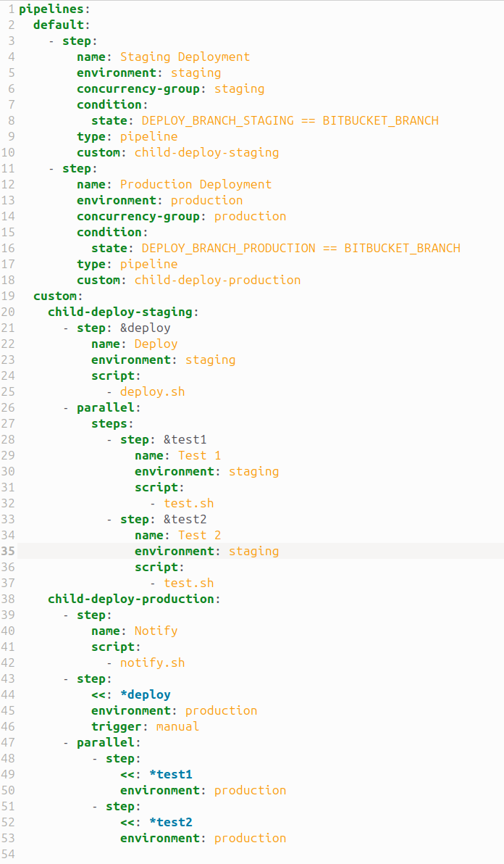This screenshot has height=864, width=504.
Task: Click the 'parallel' key on line 47
Action: click(x=106, y=743)
